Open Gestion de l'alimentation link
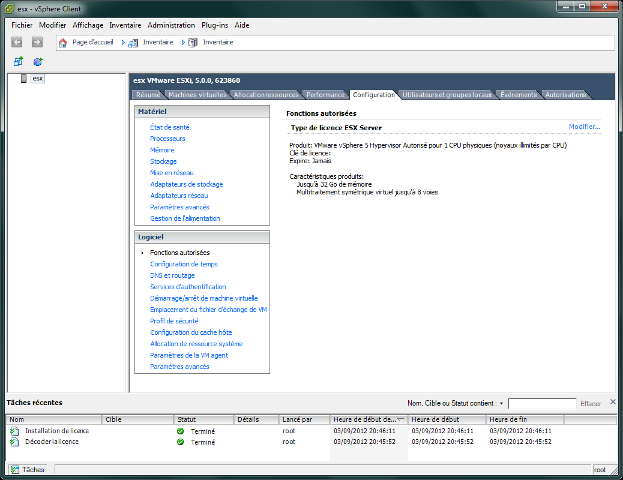623x480 pixels. coord(185,219)
